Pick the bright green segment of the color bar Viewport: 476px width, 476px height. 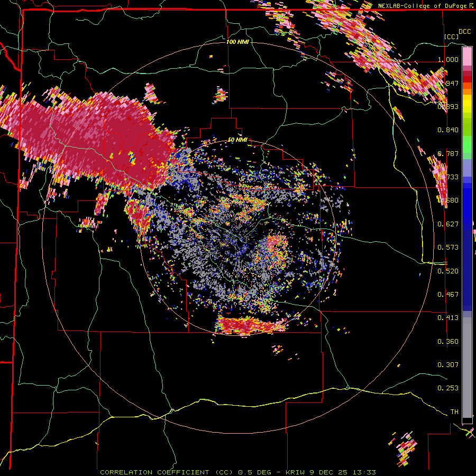[467, 144]
